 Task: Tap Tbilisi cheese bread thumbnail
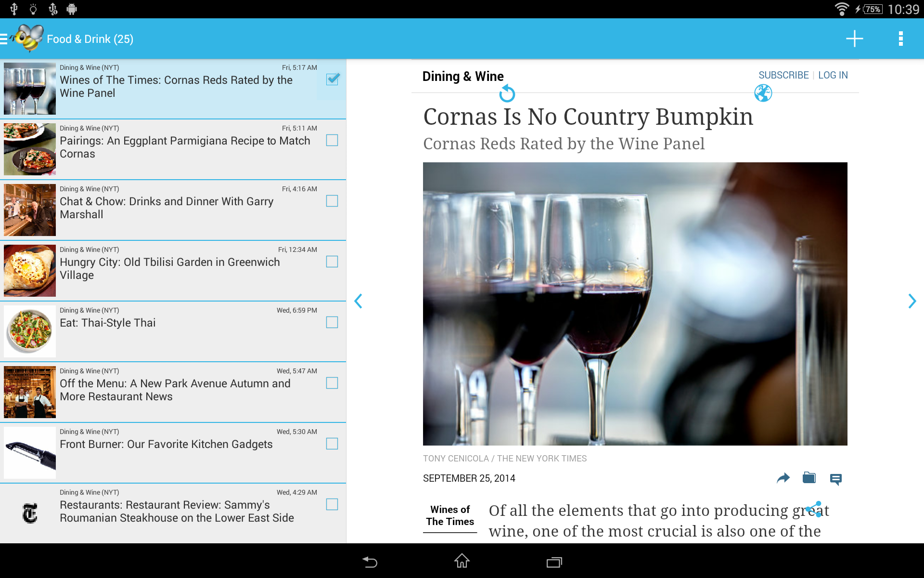tap(30, 271)
